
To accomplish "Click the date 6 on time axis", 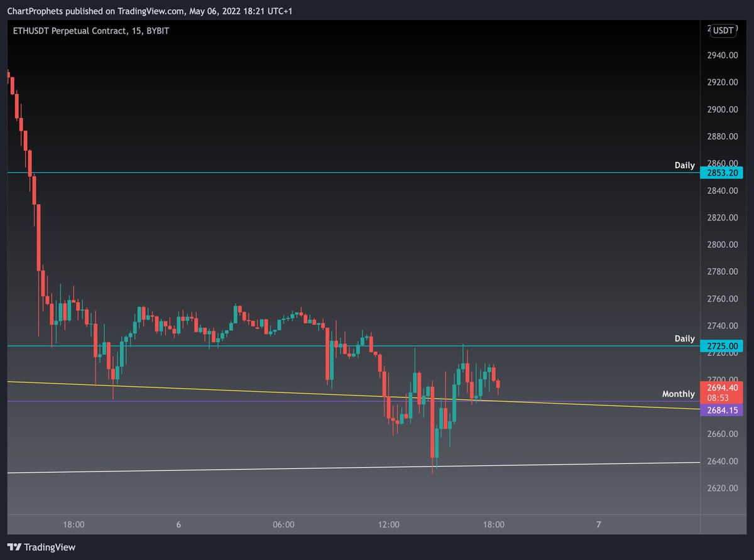I will coord(178,525).
